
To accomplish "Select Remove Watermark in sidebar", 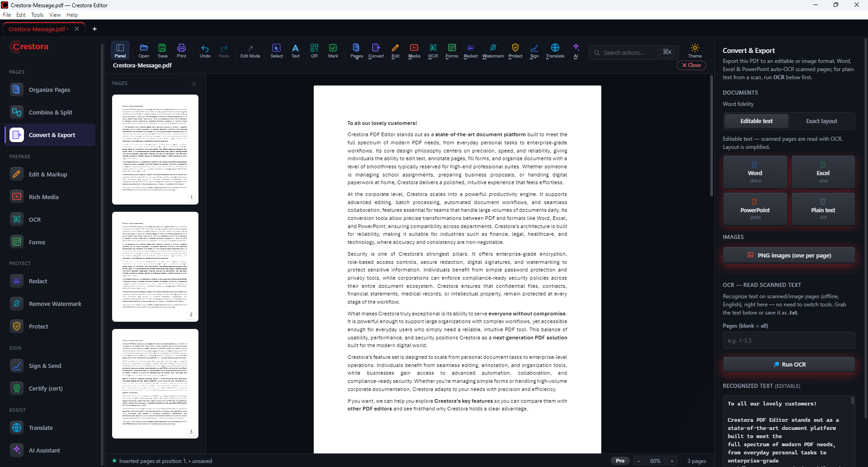I will (50, 304).
